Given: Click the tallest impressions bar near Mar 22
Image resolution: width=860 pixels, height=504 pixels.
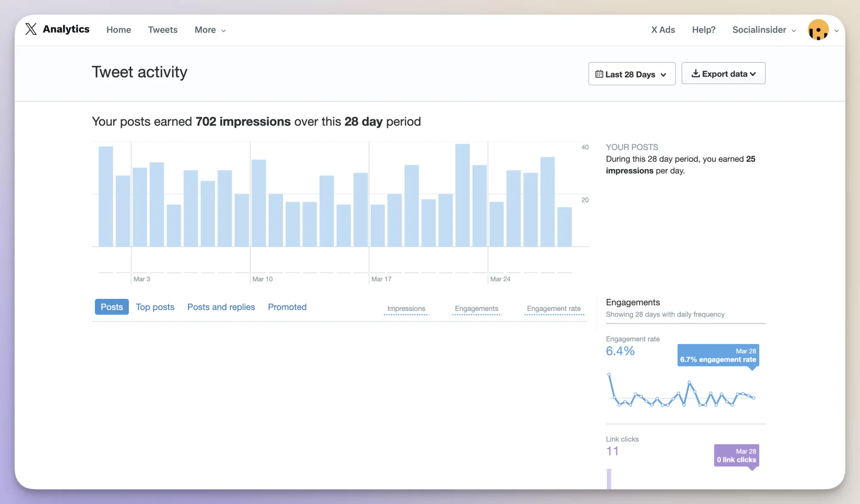Looking at the screenshot, I should 462,195.
